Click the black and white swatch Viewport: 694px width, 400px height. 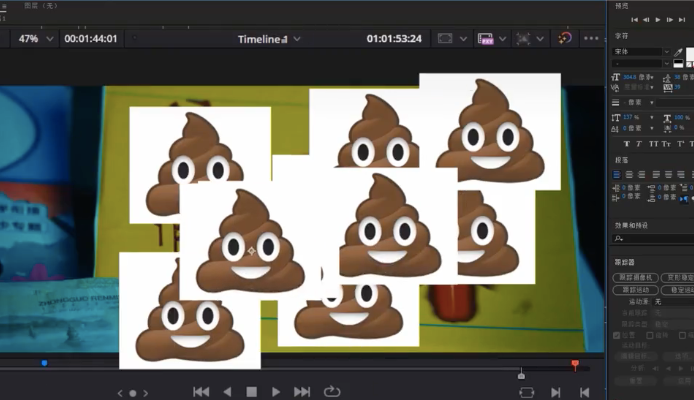(x=679, y=64)
